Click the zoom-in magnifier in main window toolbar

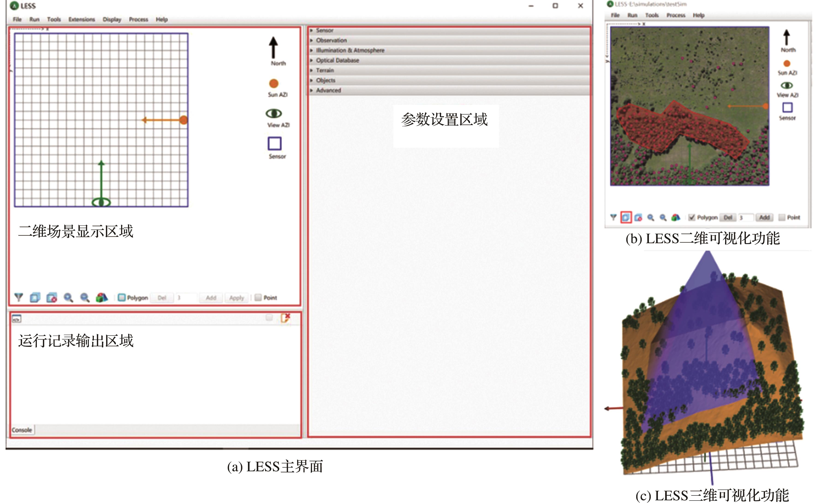coord(68,297)
